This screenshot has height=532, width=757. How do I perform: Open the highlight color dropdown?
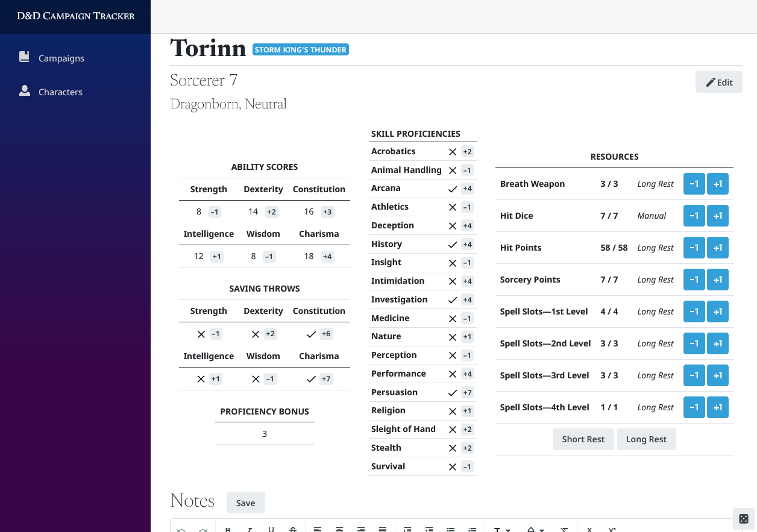[536, 530]
